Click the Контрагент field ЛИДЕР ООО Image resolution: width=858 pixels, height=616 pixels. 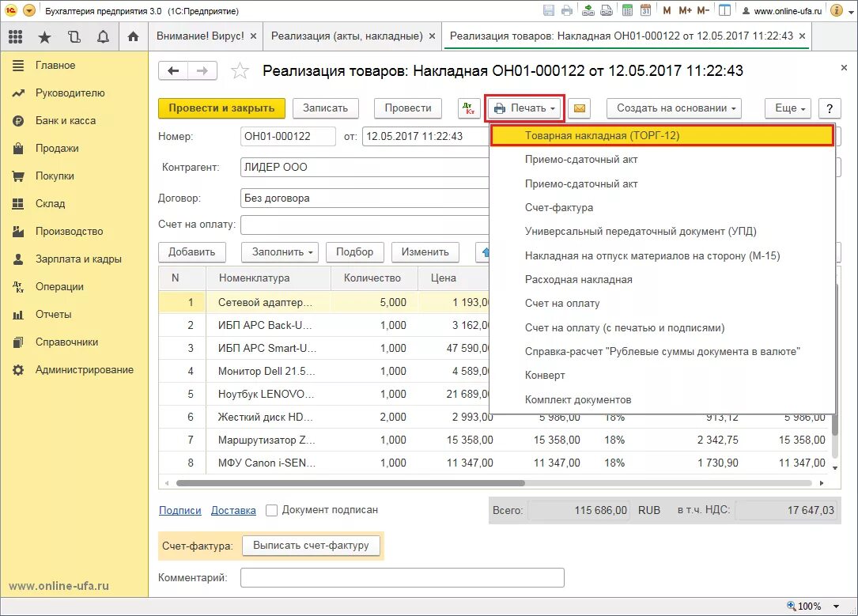[365, 168]
